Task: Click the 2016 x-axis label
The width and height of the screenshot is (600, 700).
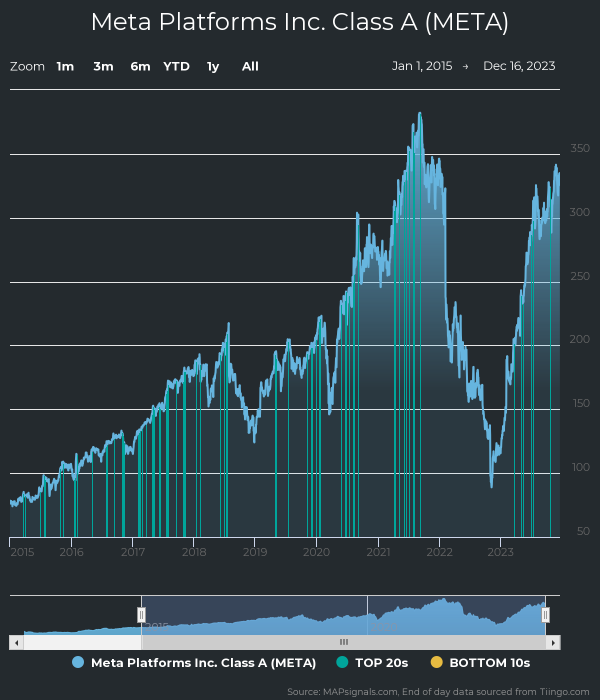Action: tap(71, 552)
